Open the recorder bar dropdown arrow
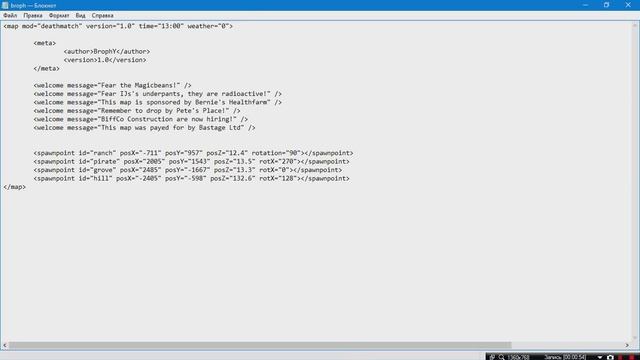The height and width of the screenshot is (360, 640). tap(600, 357)
